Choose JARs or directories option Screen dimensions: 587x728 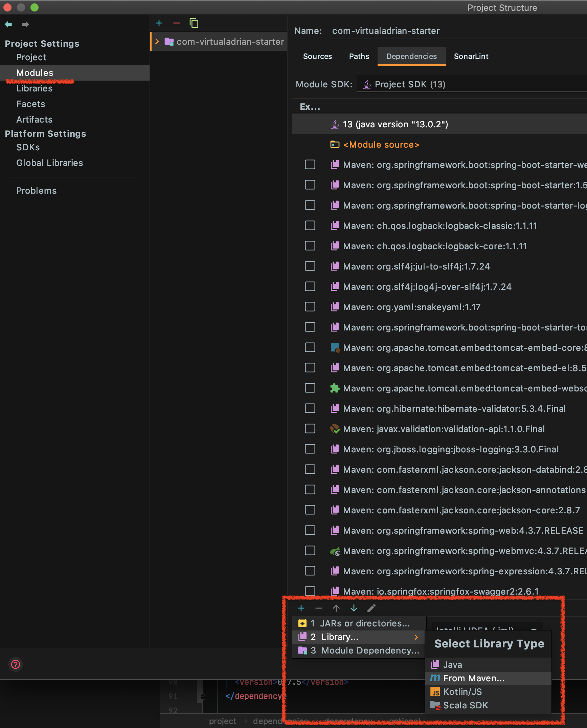pos(359,623)
